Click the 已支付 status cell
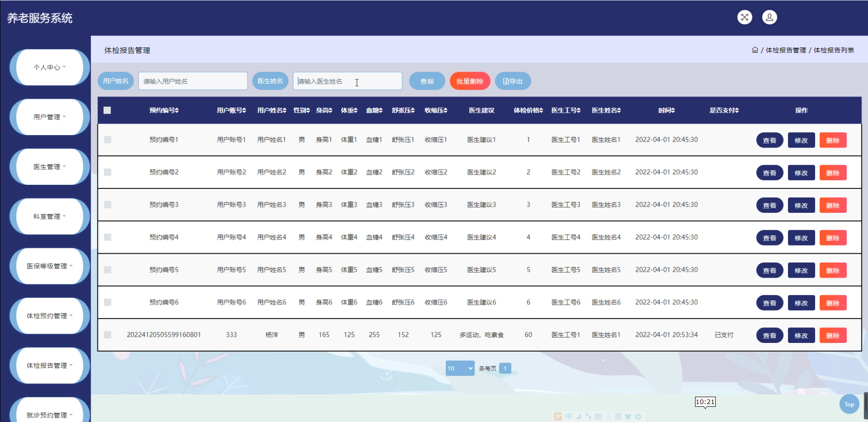 point(724,335)
